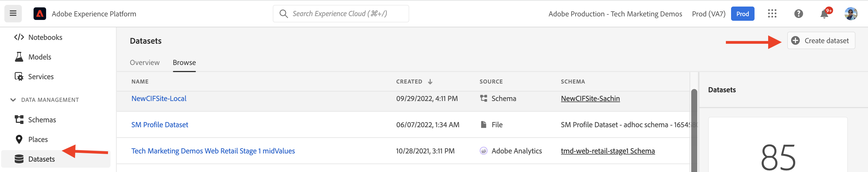Select the Browse tab

click(184, 63)
